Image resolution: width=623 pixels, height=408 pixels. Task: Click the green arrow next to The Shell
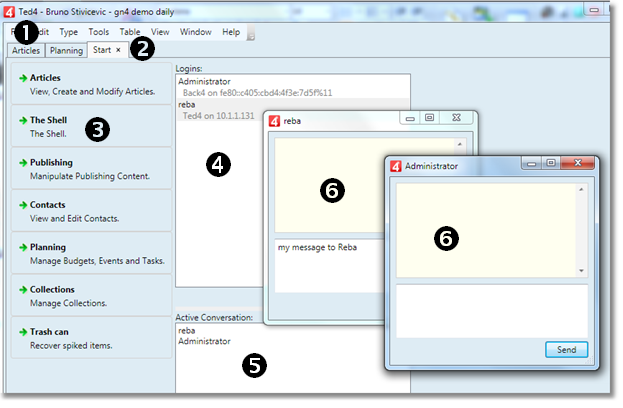point(23,120)
